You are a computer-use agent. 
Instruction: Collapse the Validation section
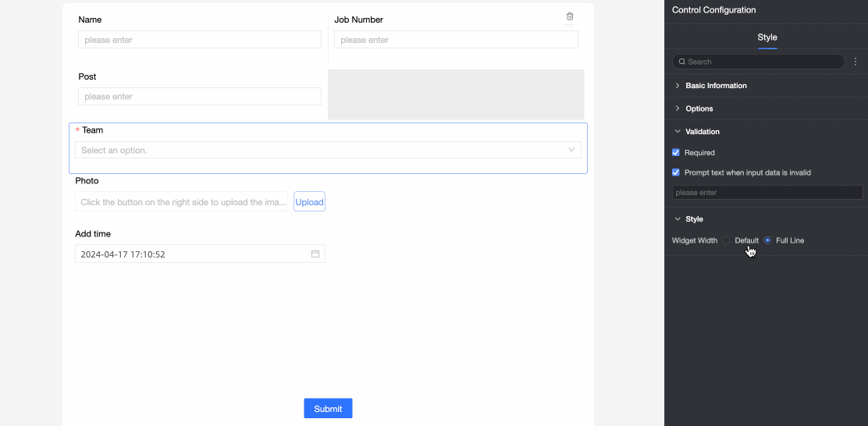pos(678,132)
